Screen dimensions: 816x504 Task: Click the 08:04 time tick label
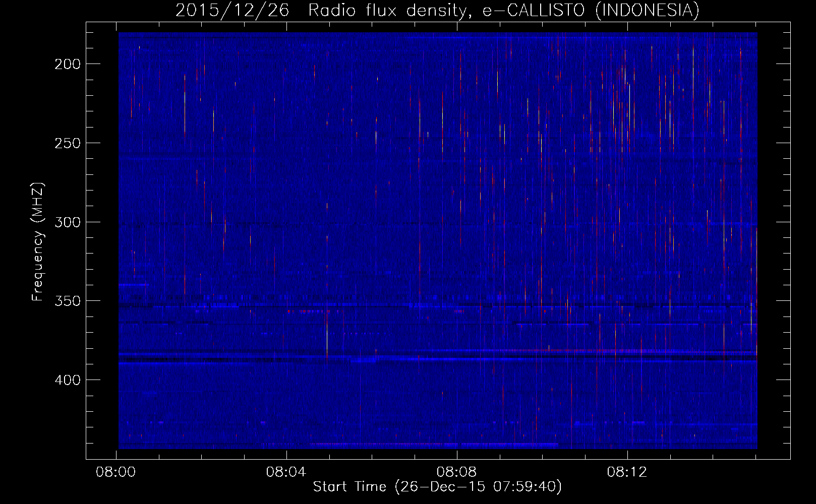pos(286,472)
